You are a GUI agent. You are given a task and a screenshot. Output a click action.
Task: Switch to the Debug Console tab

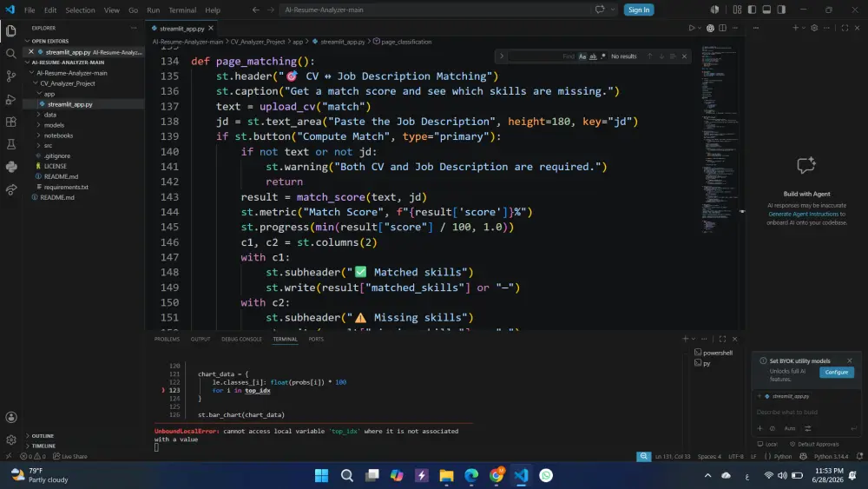(241, 339)
